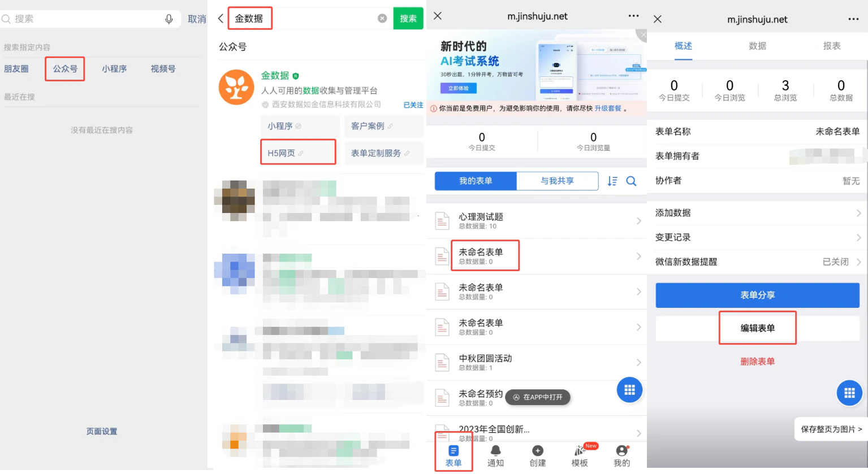Click the green 搜索 button
The image size is (868, 474).
(408, 19)
